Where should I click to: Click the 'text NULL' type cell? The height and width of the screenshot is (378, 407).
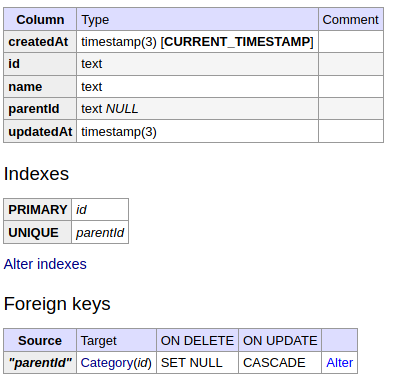pos(197,109)
